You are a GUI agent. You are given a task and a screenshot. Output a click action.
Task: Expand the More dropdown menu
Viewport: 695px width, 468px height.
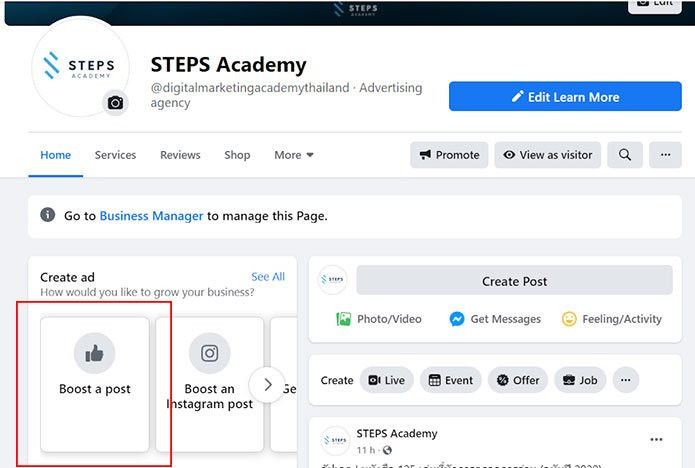coord(294,155)
